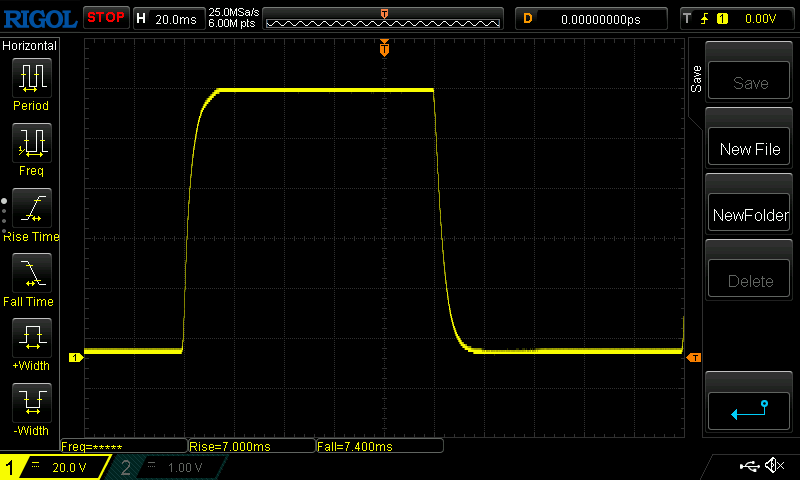Click the trigger source channel 1 badge

[x=722, y=19]
